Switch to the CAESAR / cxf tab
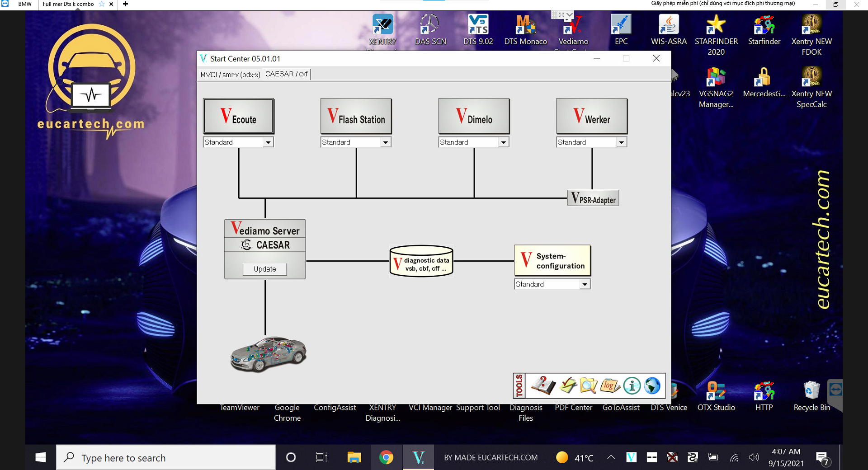This screenshot has width=868, height=470. point(286,74)
